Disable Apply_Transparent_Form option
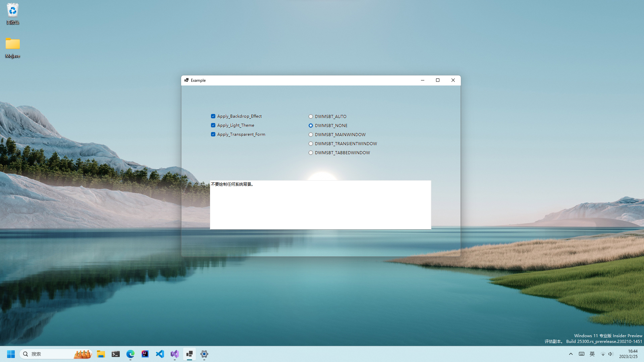 (213, 134)
